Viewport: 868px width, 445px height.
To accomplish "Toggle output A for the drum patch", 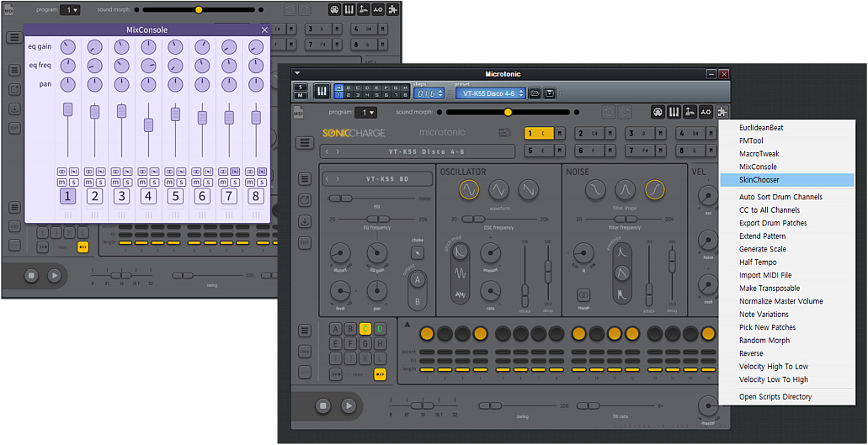I will (418, 280).
